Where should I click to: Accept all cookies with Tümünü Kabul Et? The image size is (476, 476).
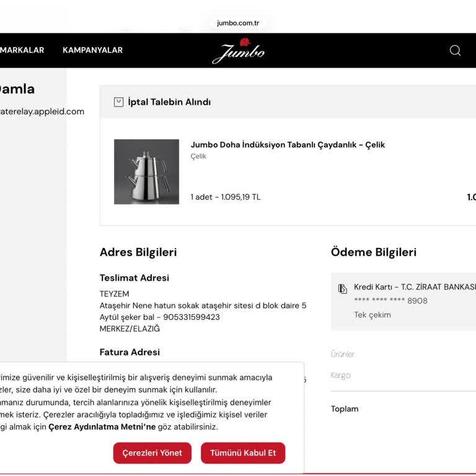(x=242, y=453)
